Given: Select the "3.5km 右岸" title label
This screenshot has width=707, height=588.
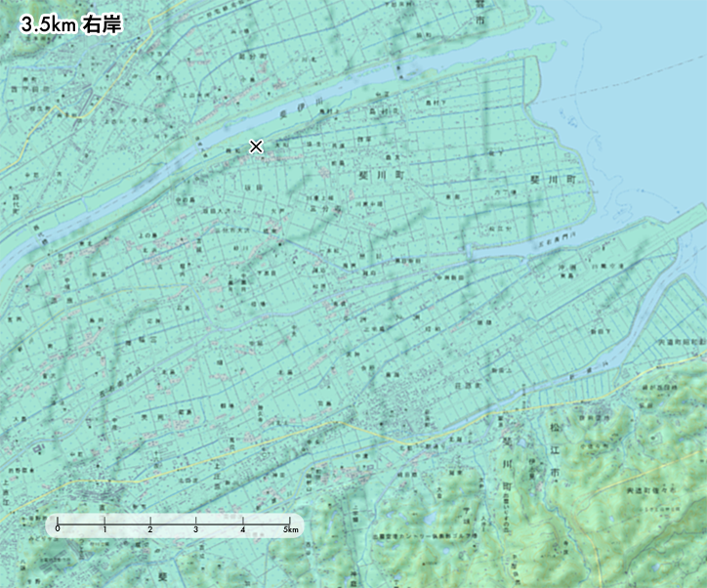Looking at the screenshot, I should (x=68, y=24).
